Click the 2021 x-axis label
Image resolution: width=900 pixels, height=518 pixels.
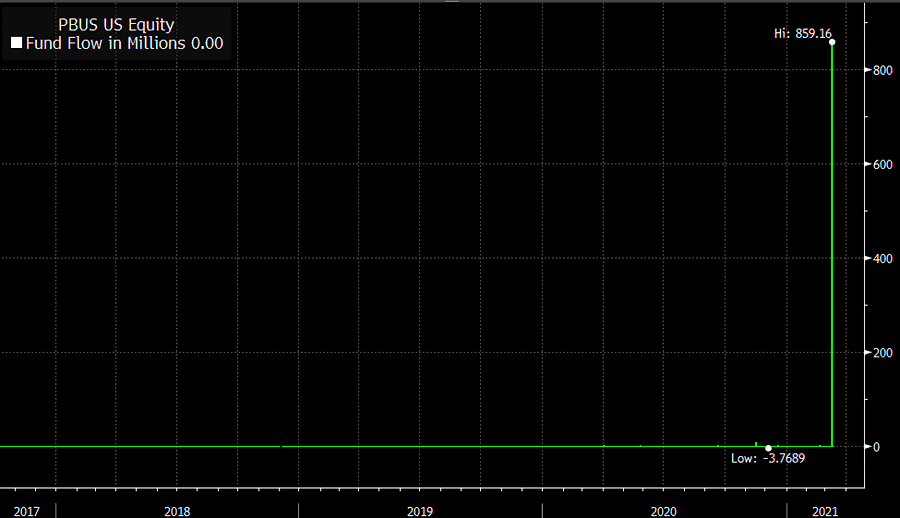[825, 511]
